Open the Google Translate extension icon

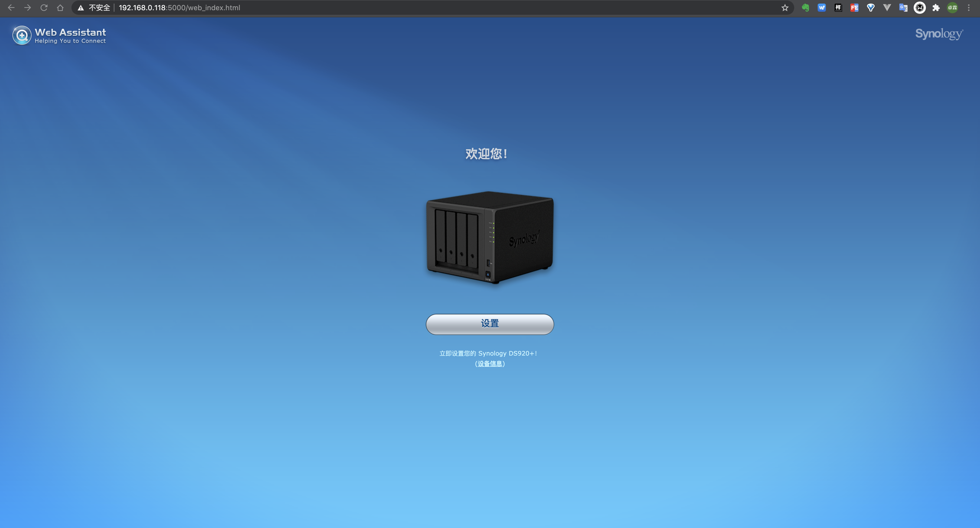[x=903, y=8]
